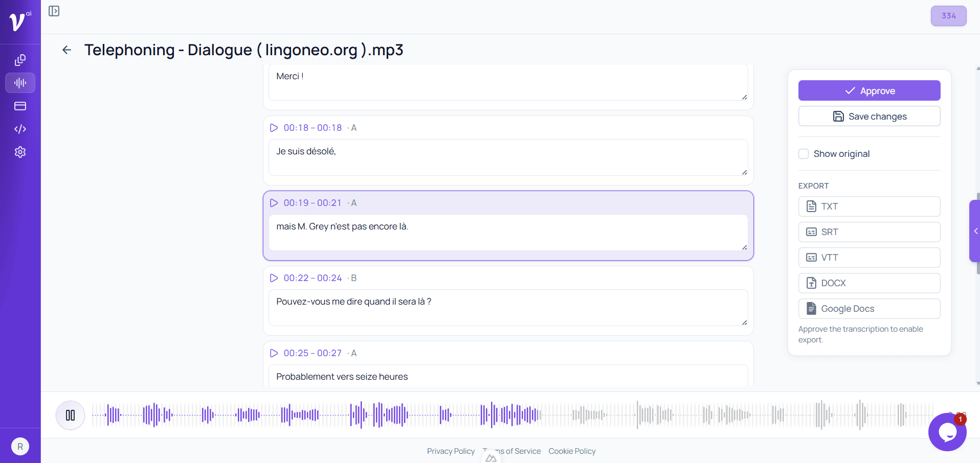Viewport: 980px width, 463px height.
Task: Approve the transcription
Action: pos(869,90)
